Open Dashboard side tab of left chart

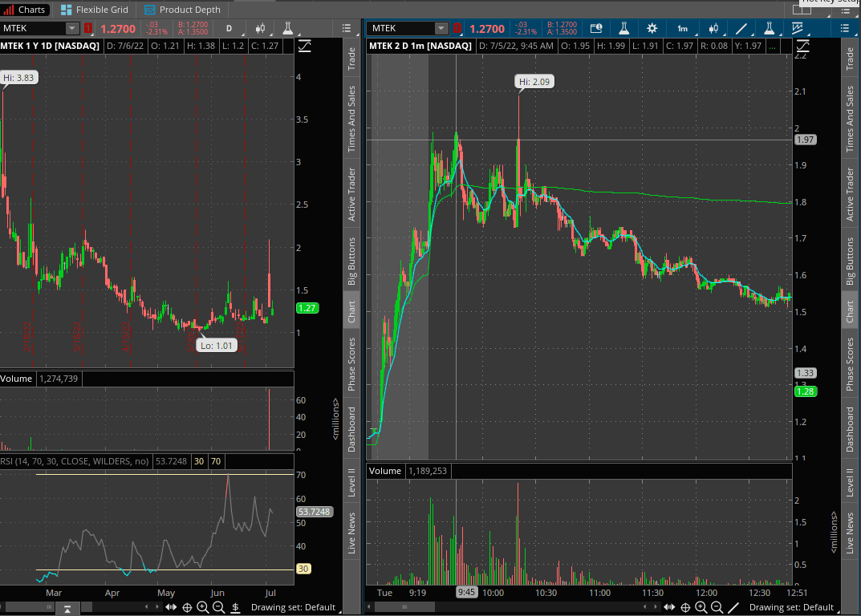[x=352, y=429]
